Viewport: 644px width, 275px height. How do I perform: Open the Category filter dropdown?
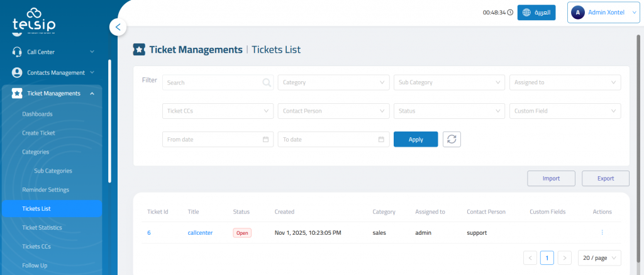click(x=333, y=82)
